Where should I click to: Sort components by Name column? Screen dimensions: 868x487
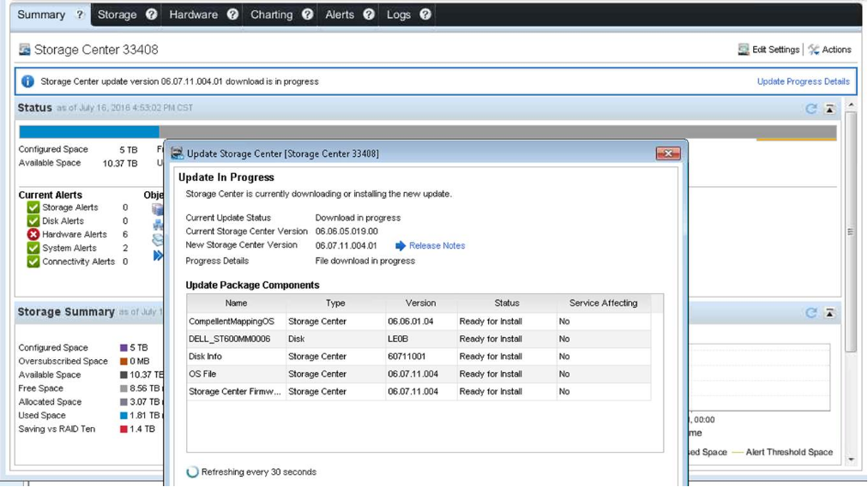tap(237, 304)
